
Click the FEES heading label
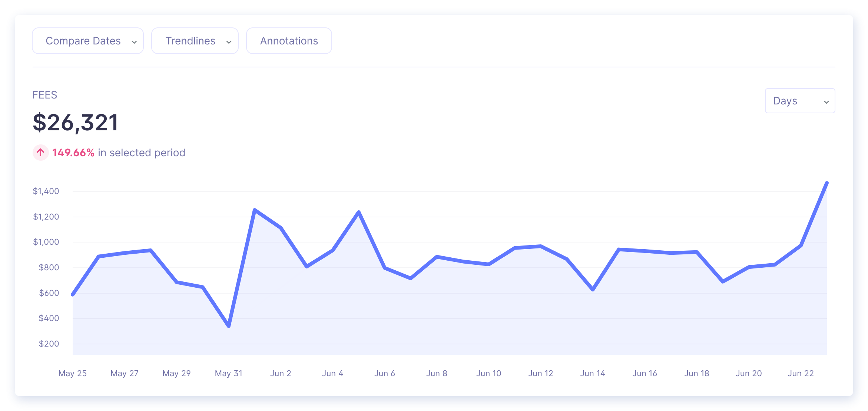(x=45, y=95)
